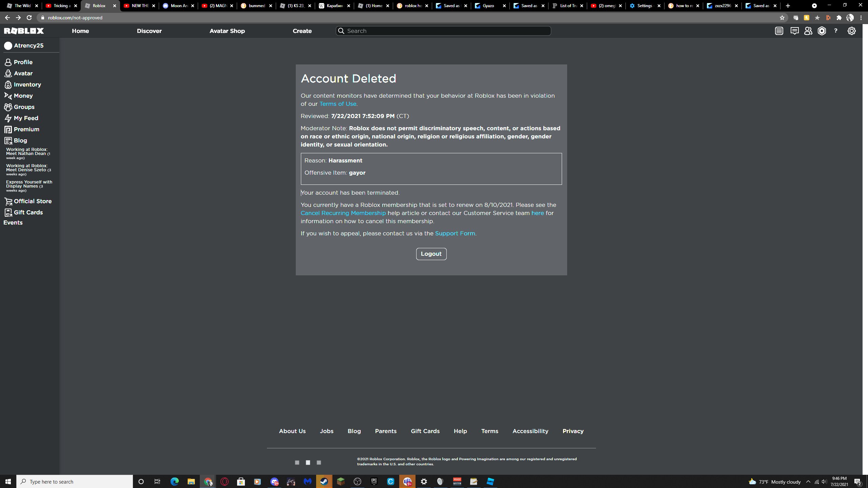Click the Gift Cards sidebar icon

click(x=8, y=213)
